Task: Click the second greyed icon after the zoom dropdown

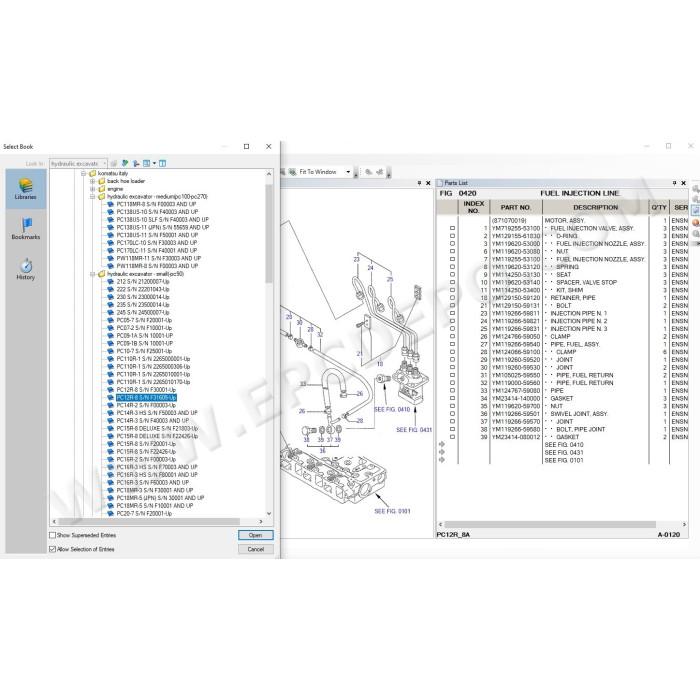Action: coord(379,172)
